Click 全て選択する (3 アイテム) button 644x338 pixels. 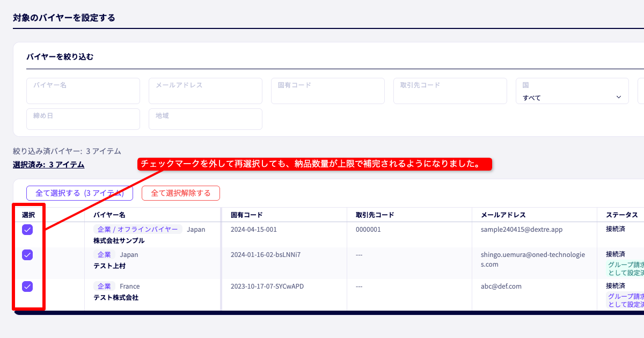(x=79, y=193)
